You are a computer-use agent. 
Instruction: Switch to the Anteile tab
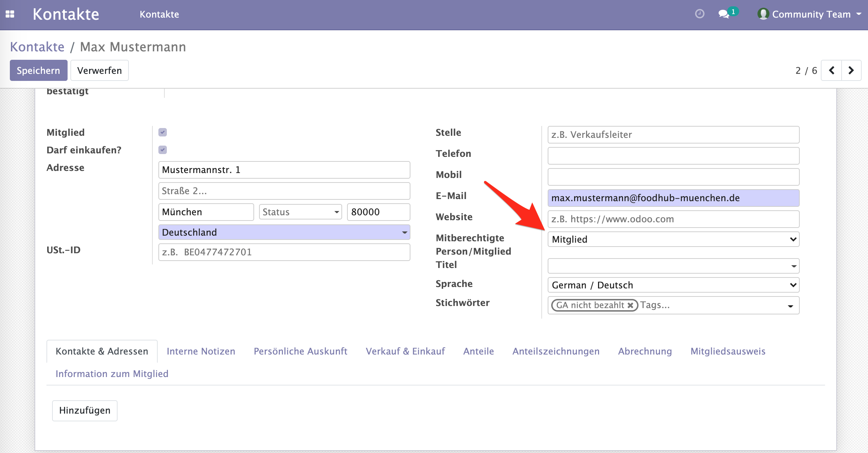pyautogui.click(x=478, y=351)
